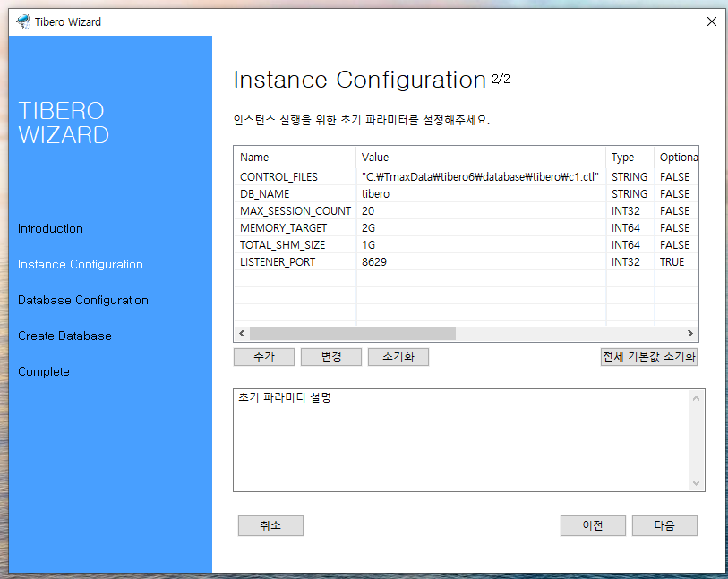Click the Tibero Wizard title bar icon
728x579 pixels.
pos(23,21)
